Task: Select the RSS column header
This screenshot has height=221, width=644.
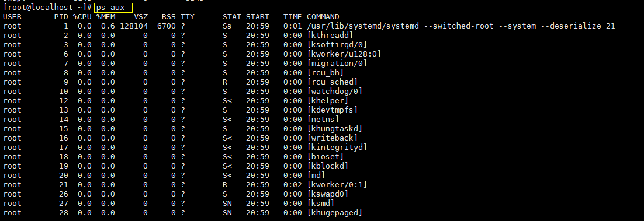Action: (169, 17)
